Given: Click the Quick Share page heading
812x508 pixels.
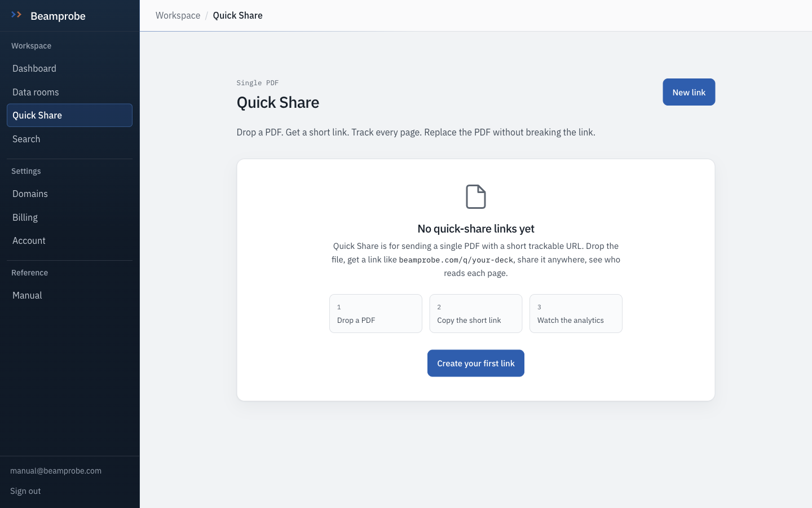Looking at the screenshot, I should pos(278,102).
